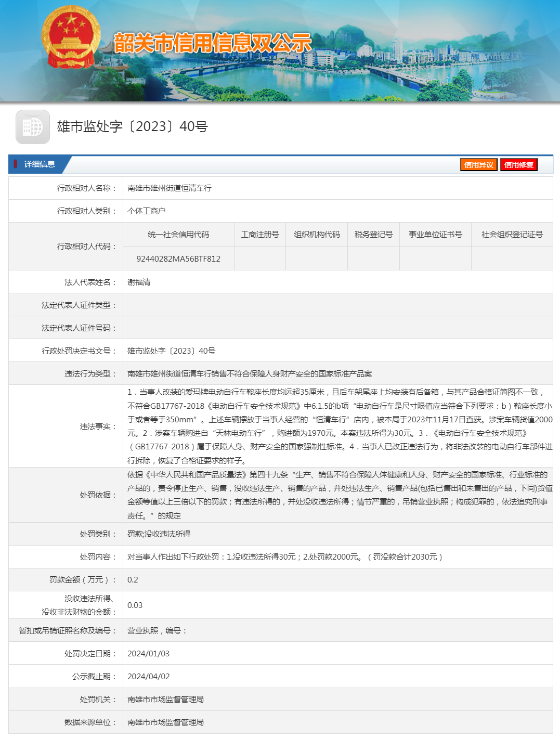
Task: Click the credit code 92440282MA56BTF812
Action: coord(178,258)
